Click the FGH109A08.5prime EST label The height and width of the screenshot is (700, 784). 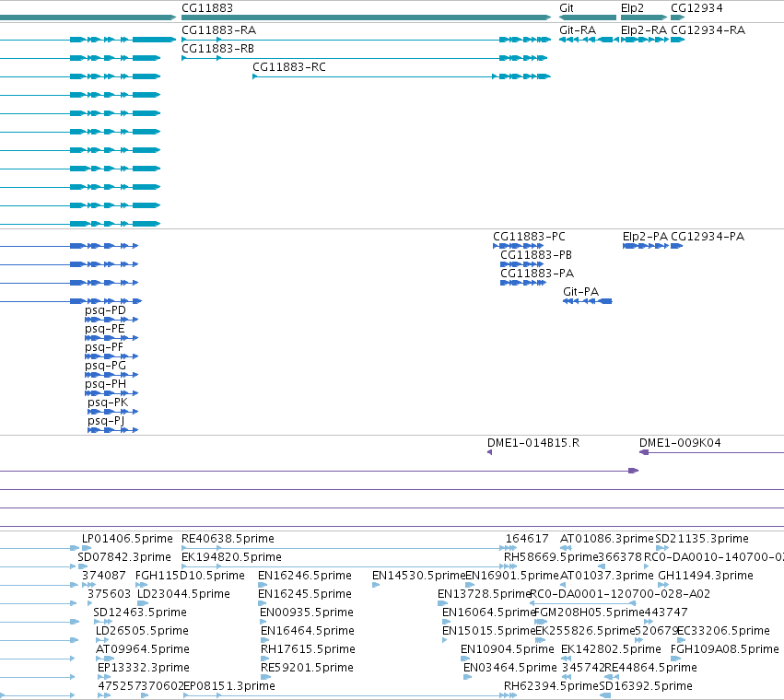click(x=724, y=650)
